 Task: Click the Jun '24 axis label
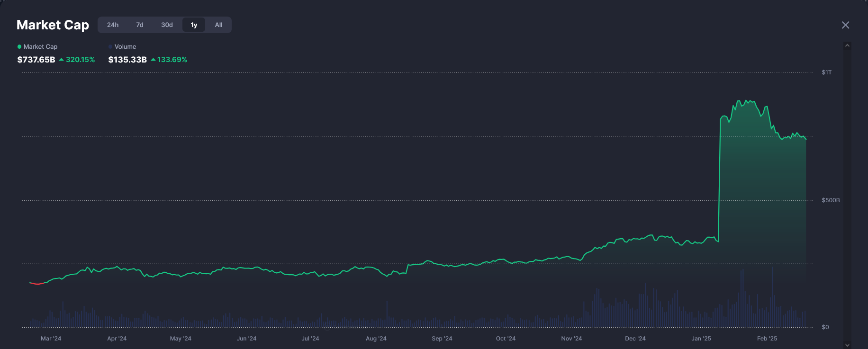246,339
